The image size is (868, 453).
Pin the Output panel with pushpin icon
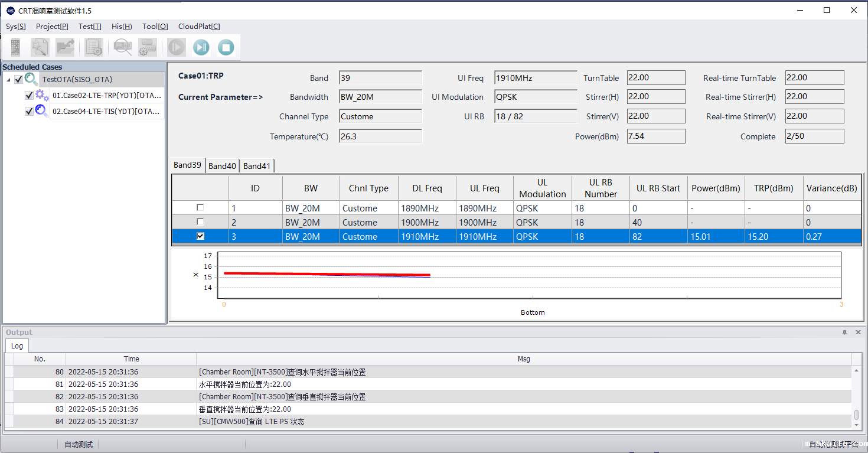[844, 333]
